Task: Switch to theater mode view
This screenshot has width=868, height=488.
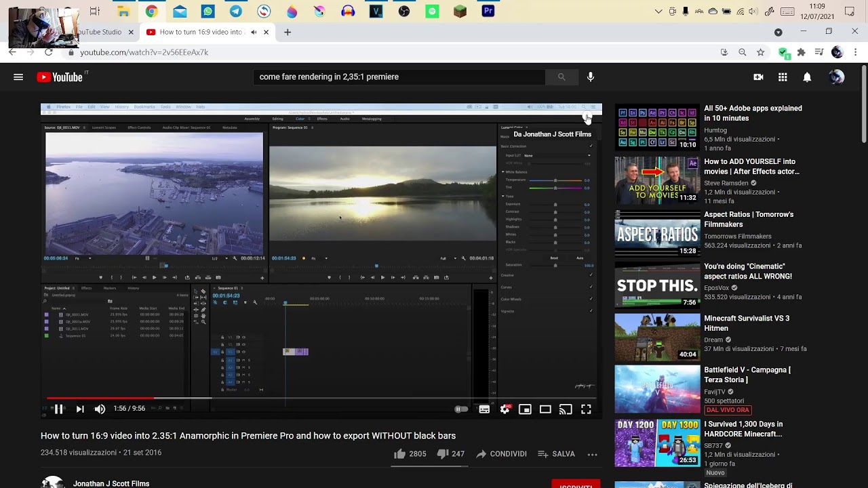Action: click(x=545, y=409)
